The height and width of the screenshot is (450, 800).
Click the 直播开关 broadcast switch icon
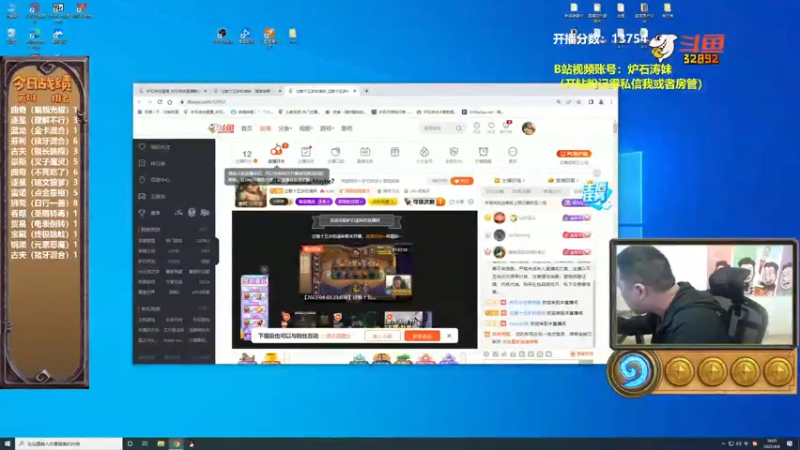(x=277, y=154)
